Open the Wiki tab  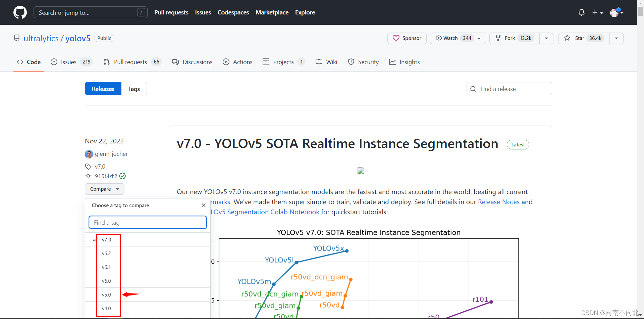326,62
